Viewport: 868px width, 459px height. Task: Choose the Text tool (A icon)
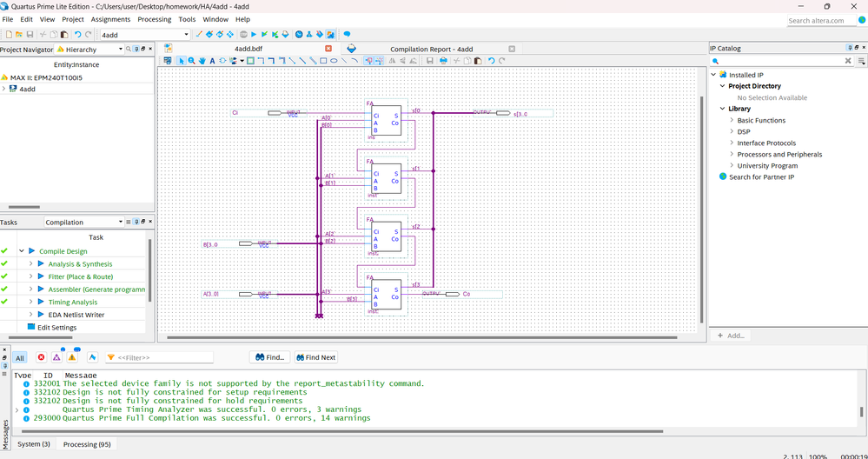pos(212,61)
